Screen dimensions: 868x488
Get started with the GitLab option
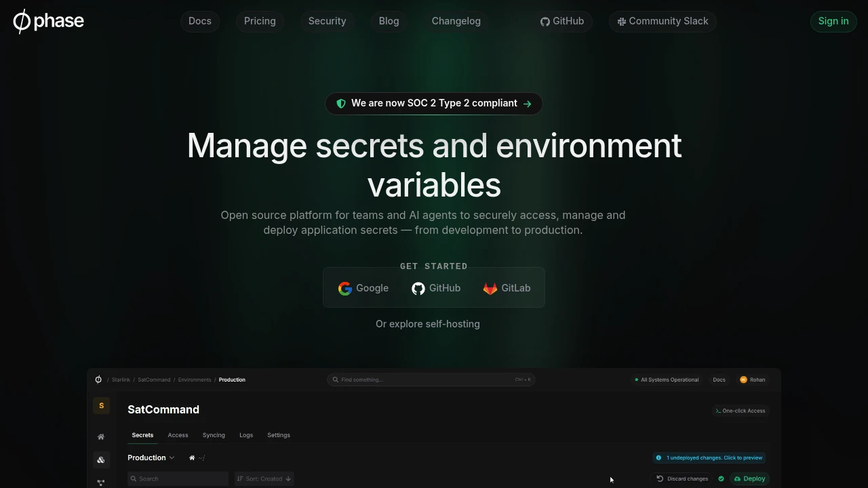(507, 288)
